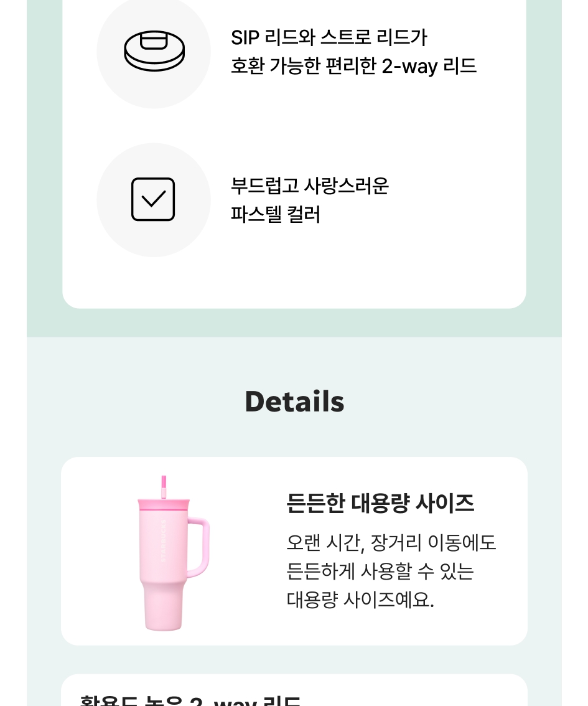Click the tumbler's narrow base section
The width and height of the screenshot is (588, 706).
163,607
